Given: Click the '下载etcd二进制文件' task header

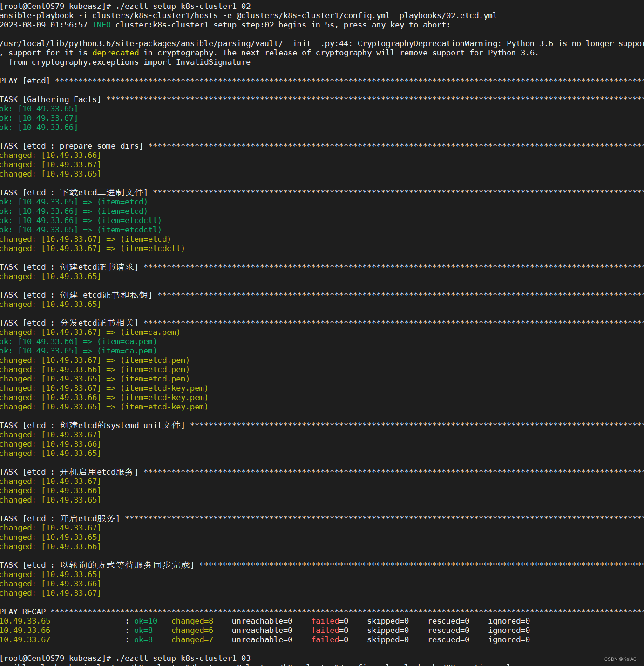Looking at the screenshot, I should [74, 192].
